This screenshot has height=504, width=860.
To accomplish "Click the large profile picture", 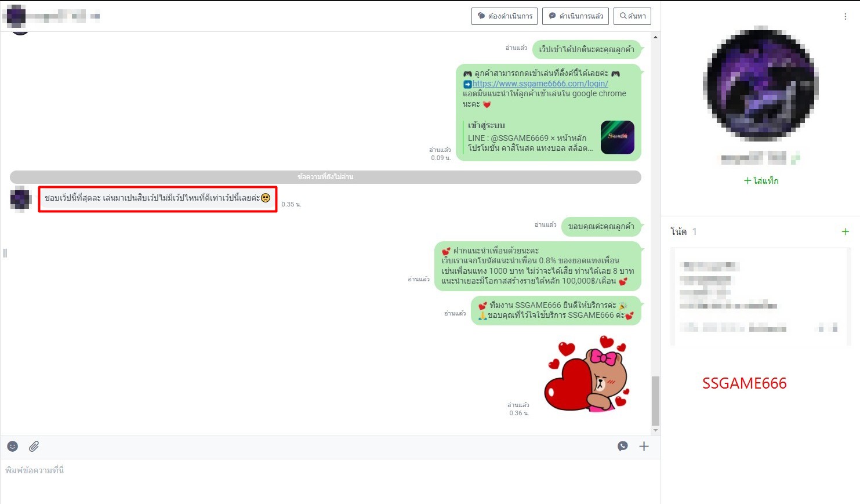I will [761, 84].
